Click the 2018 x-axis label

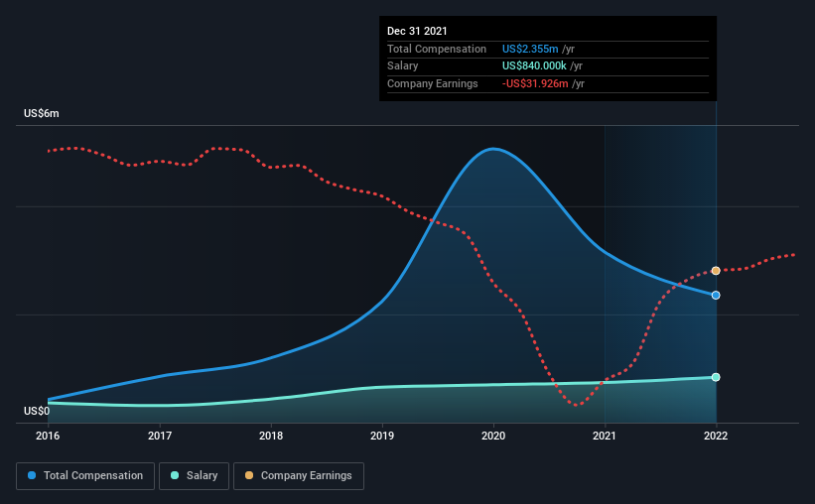[x=271, y=436]
